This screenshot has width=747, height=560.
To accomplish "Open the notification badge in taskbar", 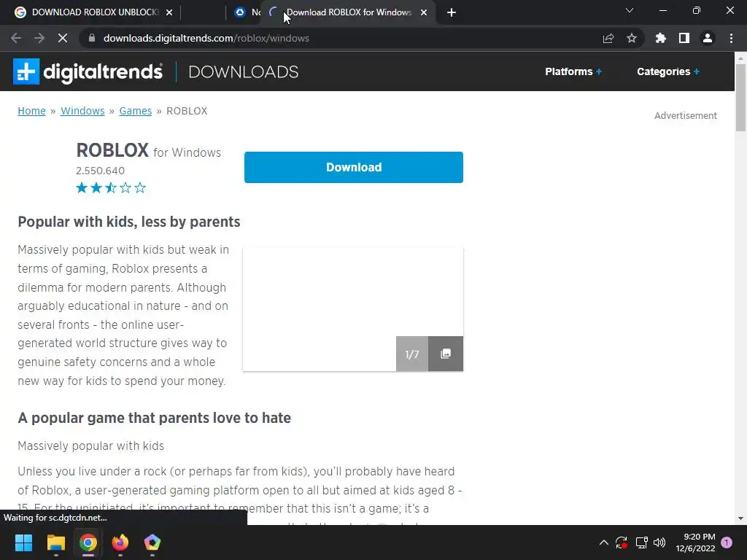I will tap(727, 542).
